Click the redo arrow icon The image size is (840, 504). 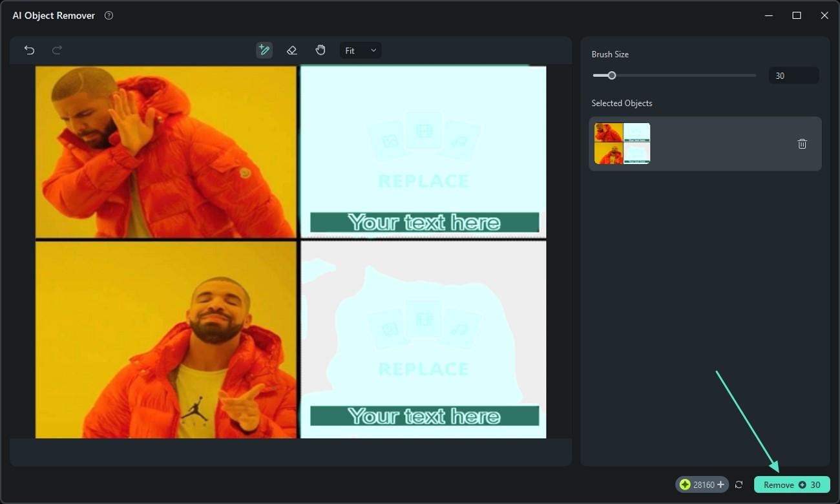click(x=57, y=50)
